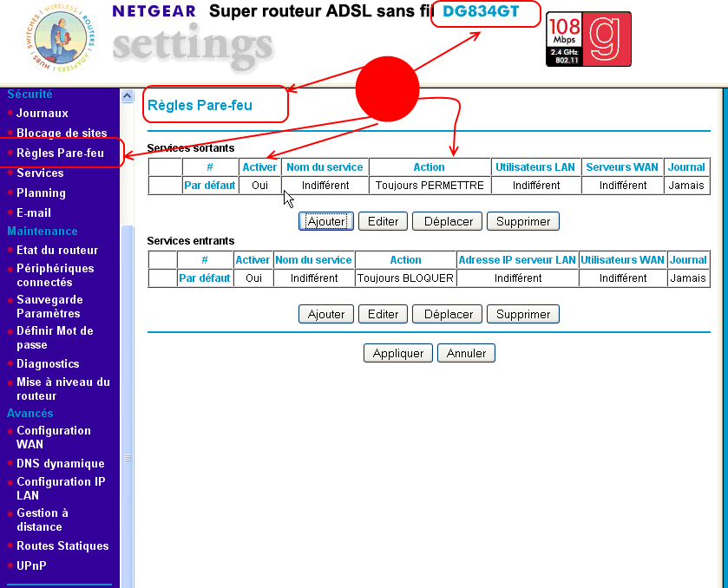Click the sidebar scroll-up arrow

[x=128, y=96]
